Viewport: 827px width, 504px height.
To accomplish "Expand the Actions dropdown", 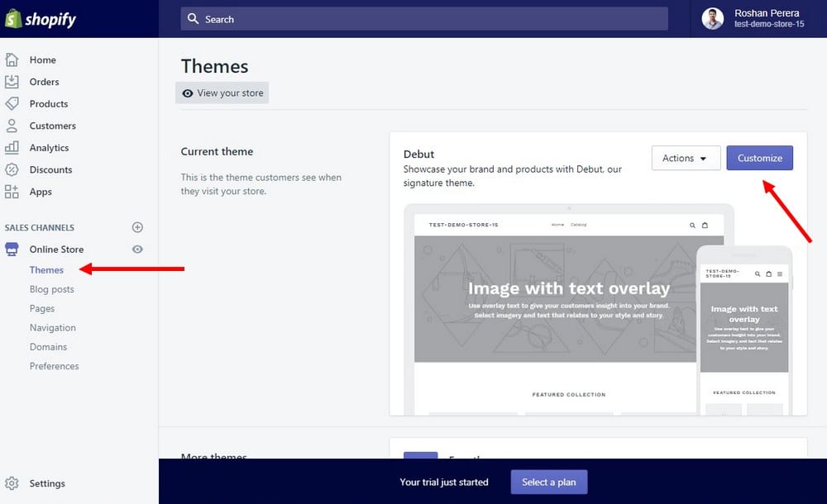I will [x=686, y=158].
